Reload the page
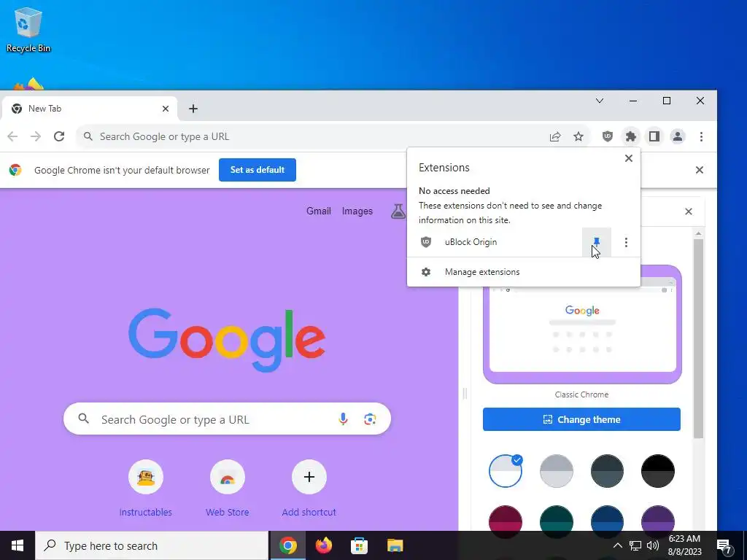Image resolution: width=747 pixels, height=560 pixels. click(59, 136)
